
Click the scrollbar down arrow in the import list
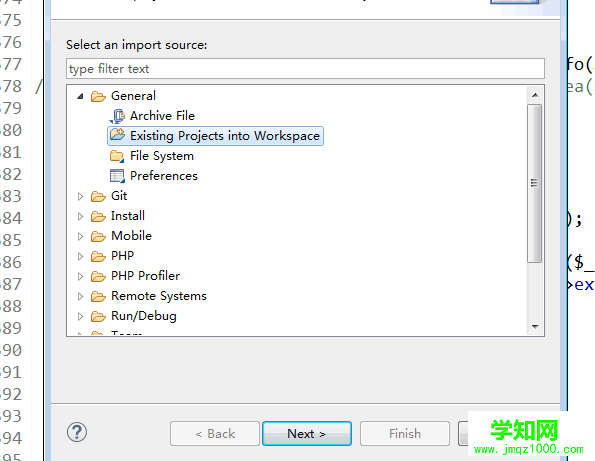pos(535,327)
